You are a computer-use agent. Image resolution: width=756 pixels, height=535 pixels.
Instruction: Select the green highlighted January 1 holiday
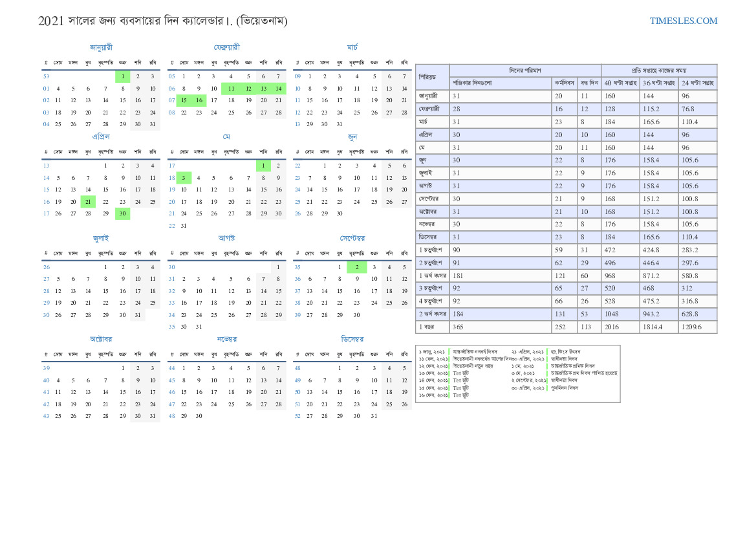point(122,76)
